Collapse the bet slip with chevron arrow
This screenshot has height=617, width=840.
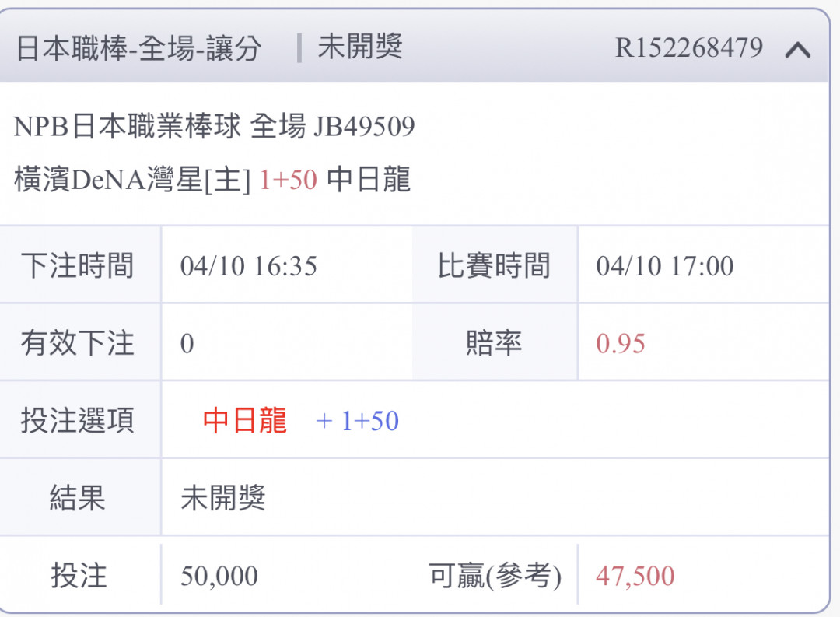pyautogui.click(x=798, y=50)
